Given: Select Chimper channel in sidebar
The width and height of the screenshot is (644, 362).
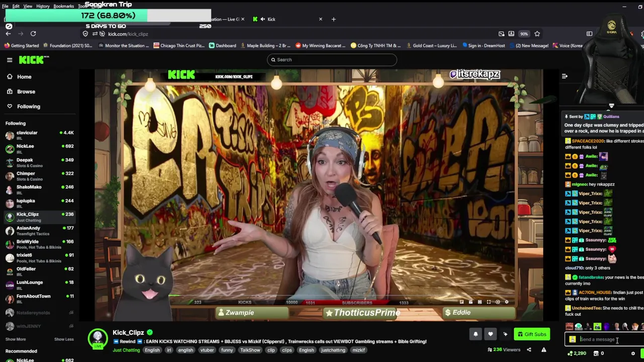Looking at the screenshot, I should point(39,176).
